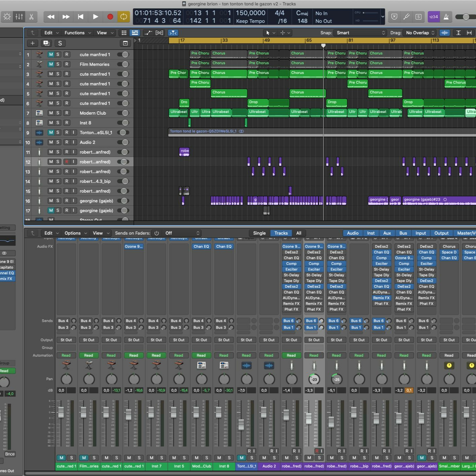Switch the mixer to Single view
The image size is (476, 476).
259,233
